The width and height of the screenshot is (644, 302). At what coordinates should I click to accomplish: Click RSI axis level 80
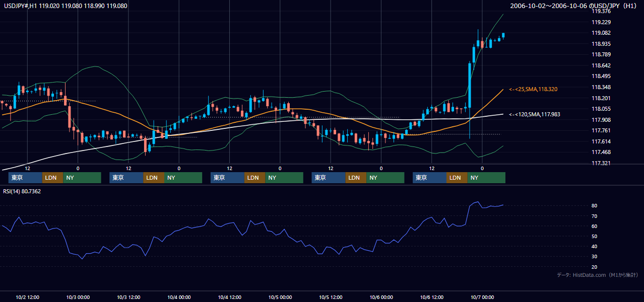[594, 206]
